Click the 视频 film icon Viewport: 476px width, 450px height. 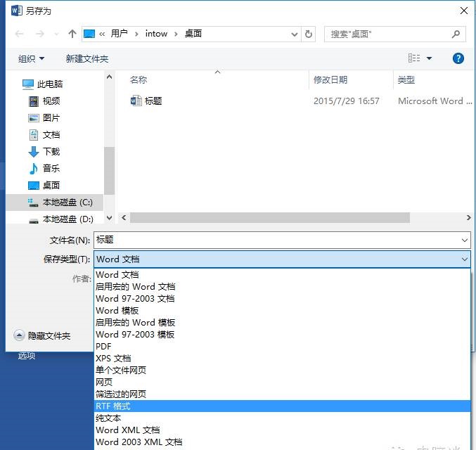34,101
